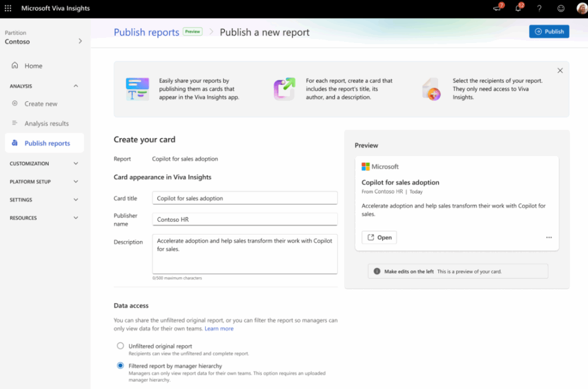Click the Publish reports breadcrumb link
Screen dimensions: 588x389
[x=146, y=32]
